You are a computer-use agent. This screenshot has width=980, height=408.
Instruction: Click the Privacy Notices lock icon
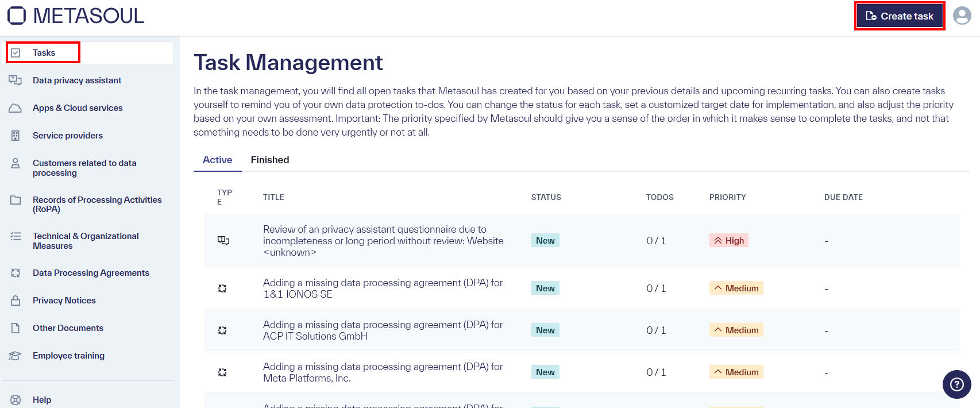point(16,301)
